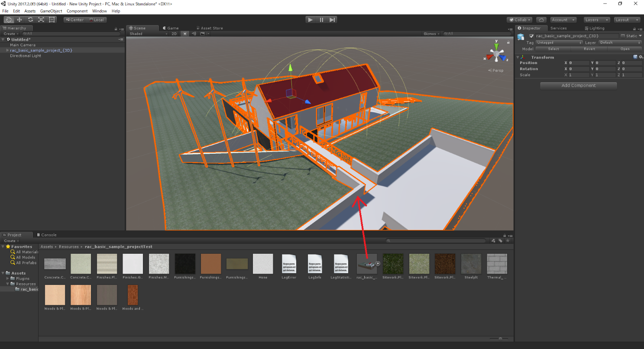Select the Rect Transform tool
This screenshot has width=644, height=349.
point(52,19)
